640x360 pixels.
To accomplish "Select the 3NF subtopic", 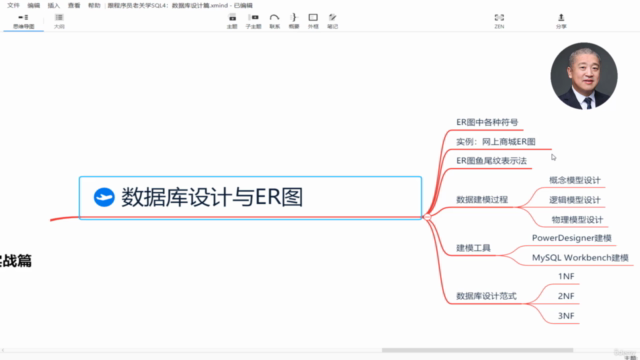I will pos(566,316).
